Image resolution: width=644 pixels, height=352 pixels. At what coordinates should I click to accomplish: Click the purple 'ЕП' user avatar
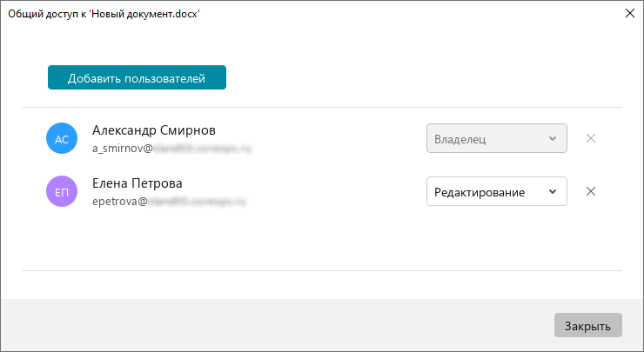tap(62, 191)
